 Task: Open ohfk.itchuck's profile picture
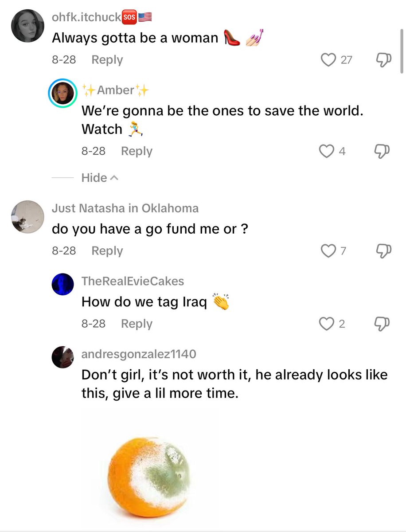tap(27, 26)
